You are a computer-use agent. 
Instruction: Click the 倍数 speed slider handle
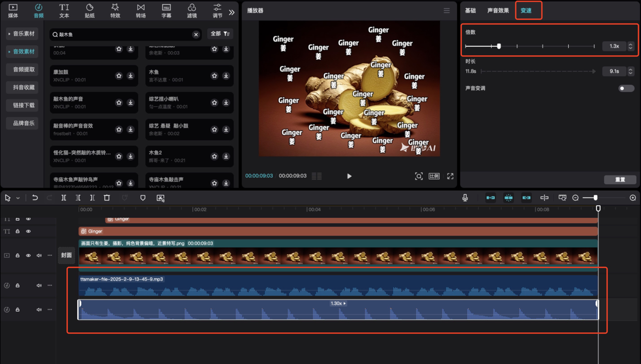[x=499, y=46]
